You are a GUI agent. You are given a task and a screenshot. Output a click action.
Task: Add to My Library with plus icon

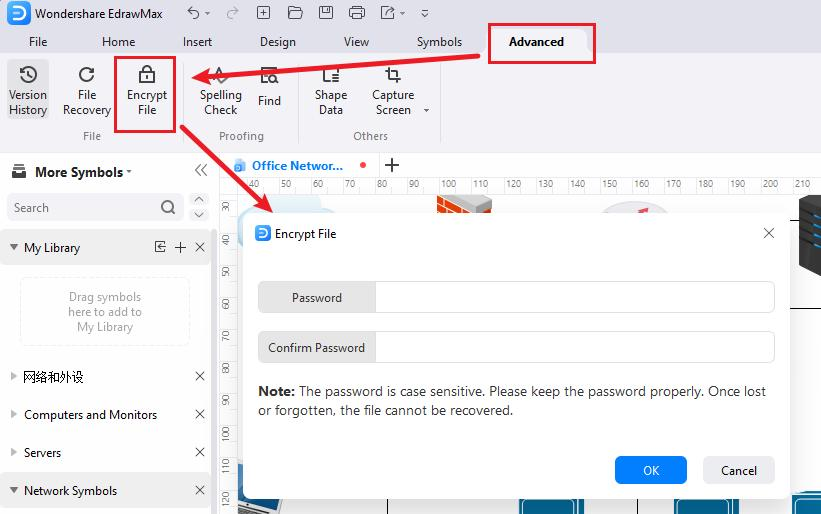tap(180, 248)
